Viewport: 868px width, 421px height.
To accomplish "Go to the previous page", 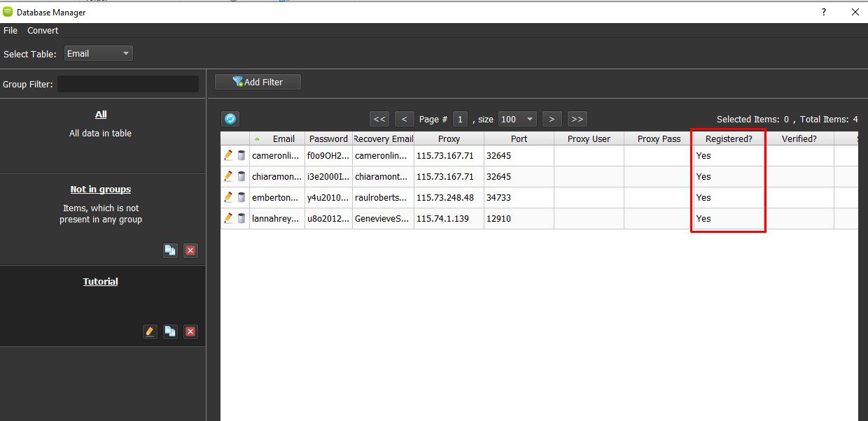I will (x=404, y=119).
